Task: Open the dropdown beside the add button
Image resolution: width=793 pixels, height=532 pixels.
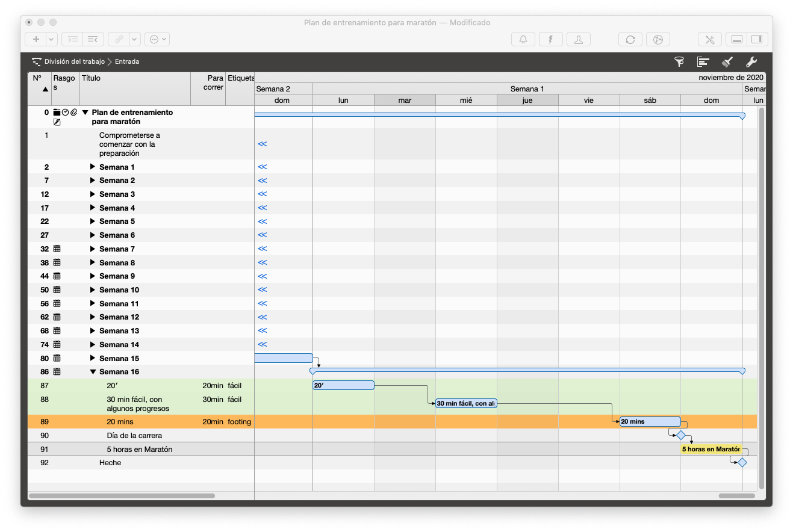Action: tap(50, 39)
